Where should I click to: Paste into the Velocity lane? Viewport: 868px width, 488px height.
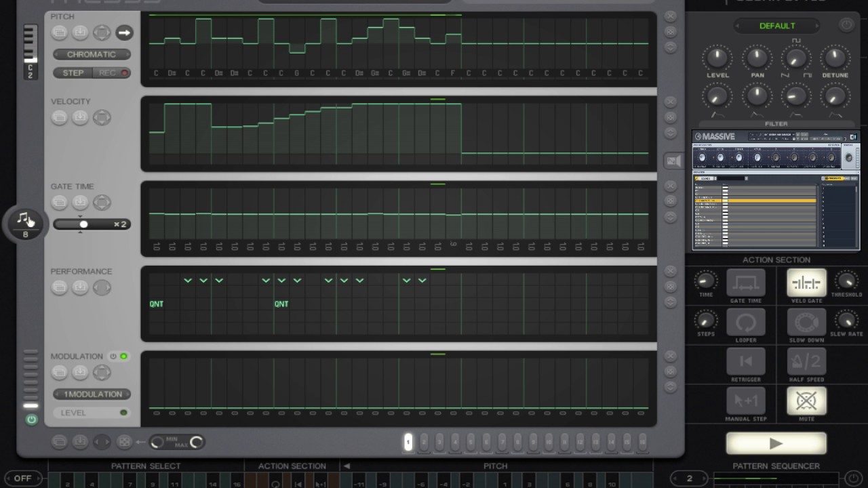[80, 117]
